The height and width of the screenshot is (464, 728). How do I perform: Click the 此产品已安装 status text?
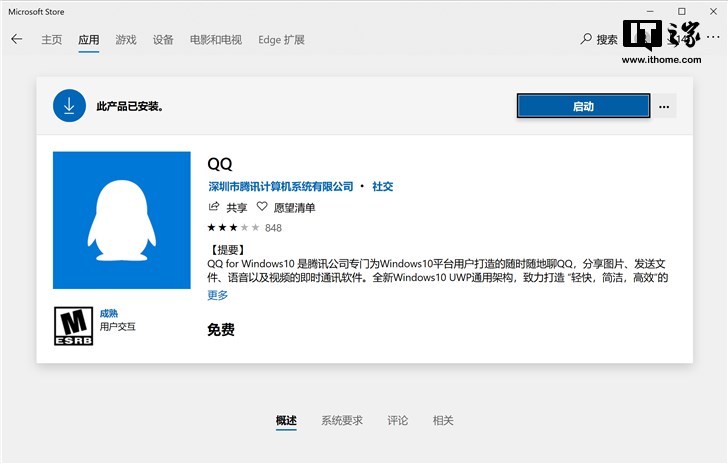(130, 106)
